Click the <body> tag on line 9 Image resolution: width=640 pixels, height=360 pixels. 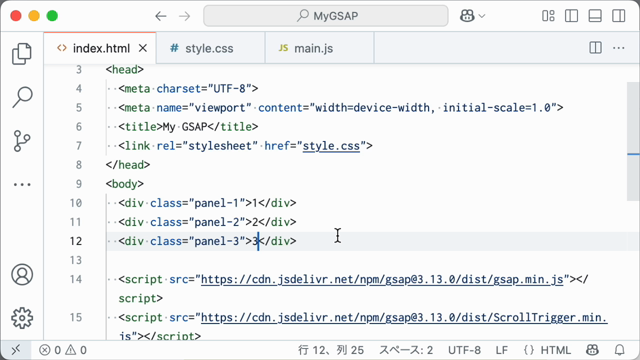pos(124,184)
